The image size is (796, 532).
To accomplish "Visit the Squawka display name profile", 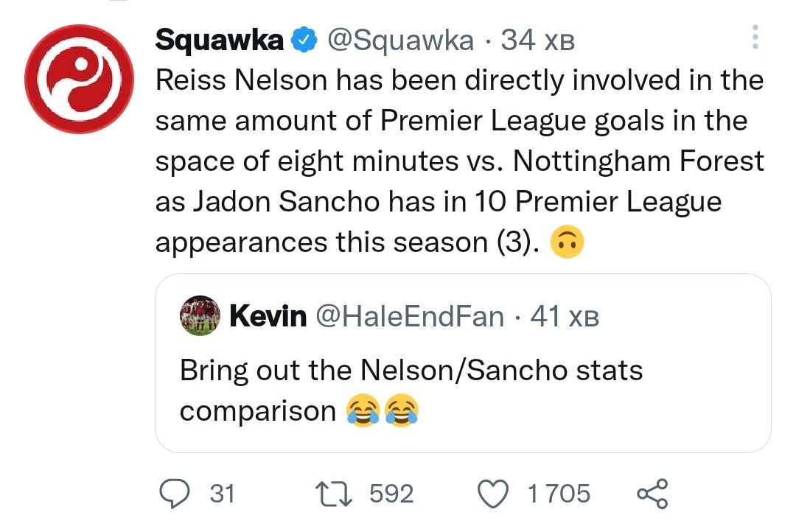I will (x=219, y=41).
